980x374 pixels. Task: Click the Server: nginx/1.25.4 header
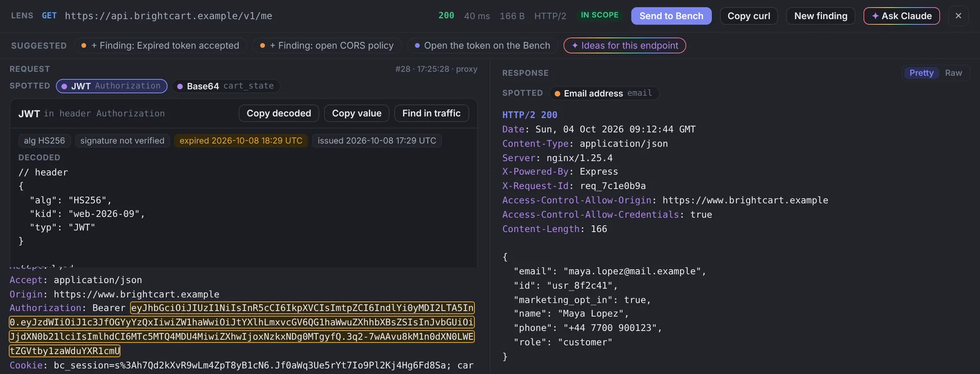(x=557, y=158)
